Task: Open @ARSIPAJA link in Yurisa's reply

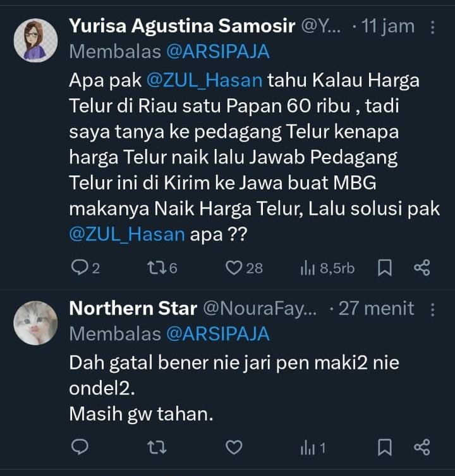Action: tap(217, 51)
